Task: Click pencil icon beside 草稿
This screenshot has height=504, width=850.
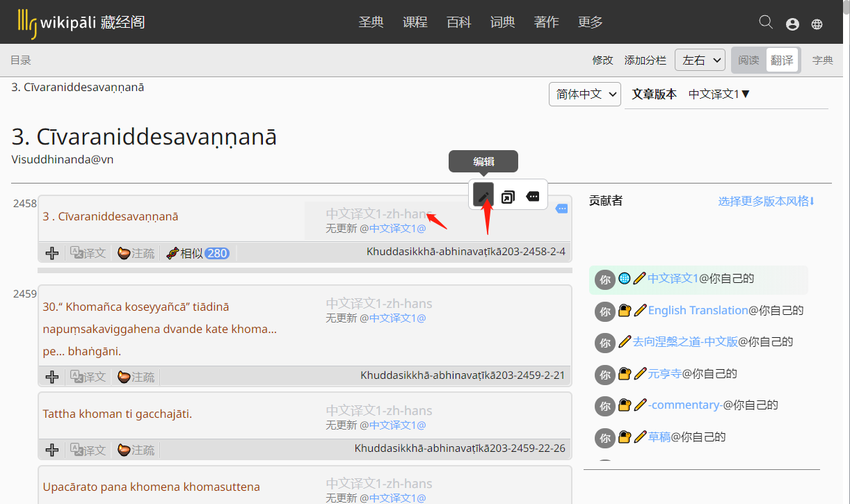Action: [640, 437]
